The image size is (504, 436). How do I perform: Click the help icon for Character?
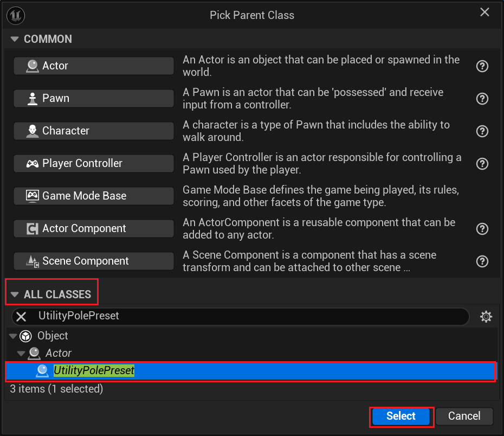pos(482,131)
